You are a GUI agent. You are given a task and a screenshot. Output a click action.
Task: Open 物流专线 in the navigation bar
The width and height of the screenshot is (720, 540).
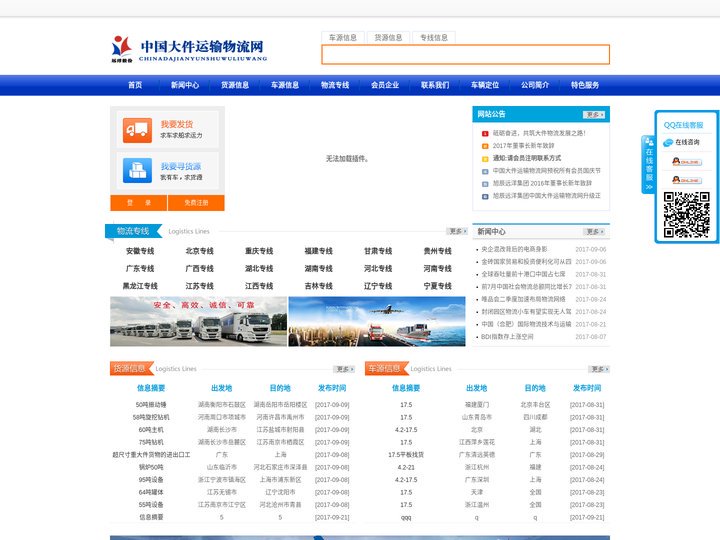pyautogui.click(x=335, y=85)
